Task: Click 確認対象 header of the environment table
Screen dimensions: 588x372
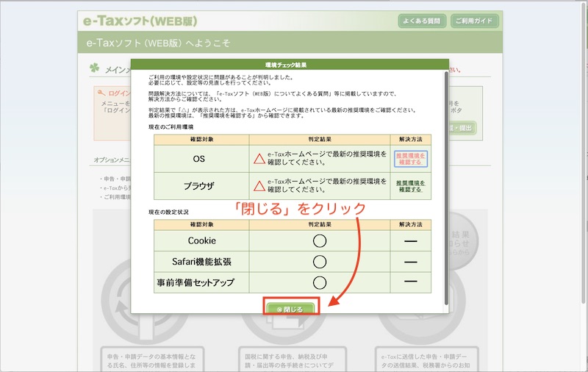Action: pos(201,140)
